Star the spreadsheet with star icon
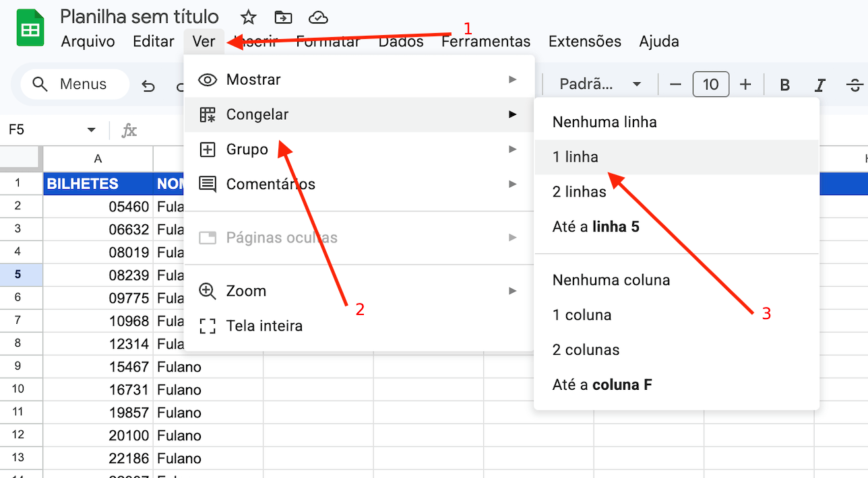This screenshot has height=478, width=868. pos(249,18)
